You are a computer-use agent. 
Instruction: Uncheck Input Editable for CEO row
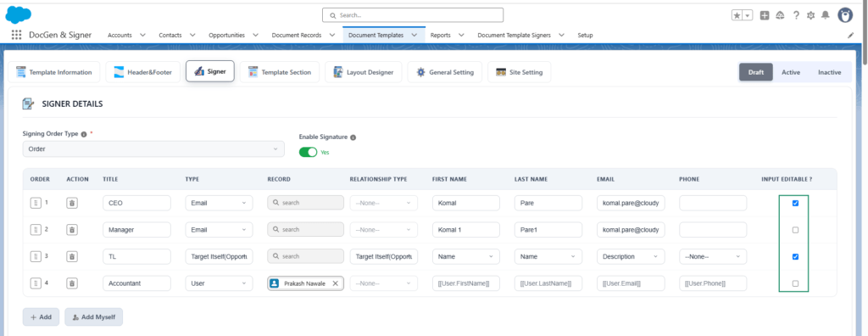pos(795,203)
